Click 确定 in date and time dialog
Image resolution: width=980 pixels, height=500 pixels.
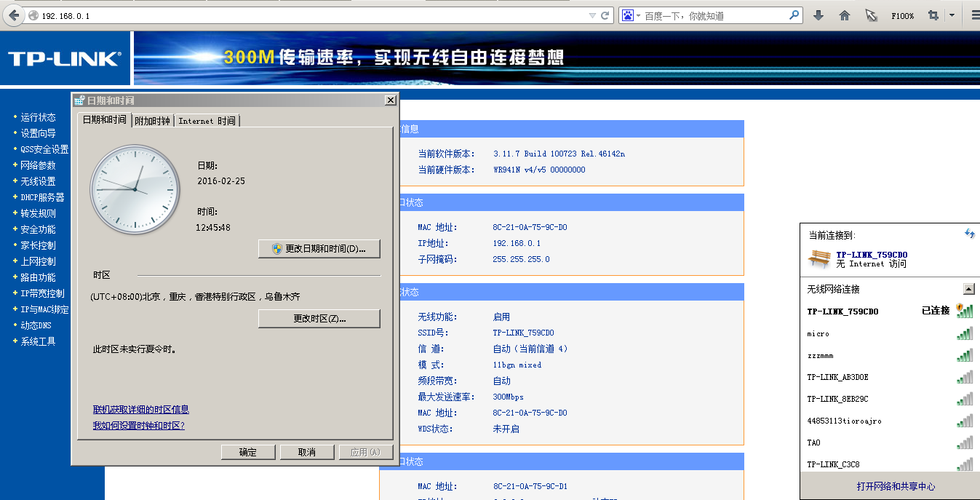pos(248,452)
